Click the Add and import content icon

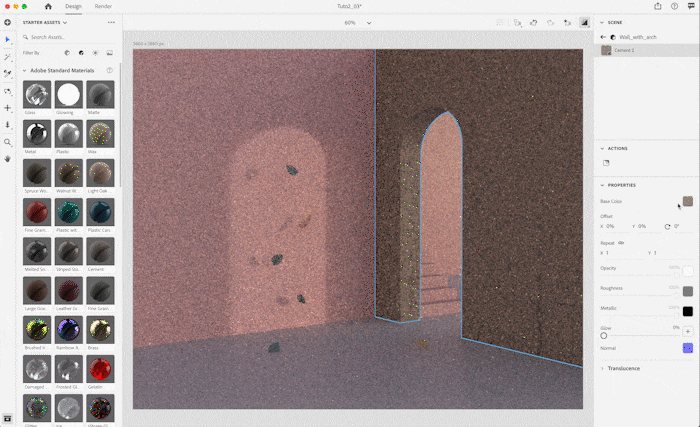[x=8, y=22]
